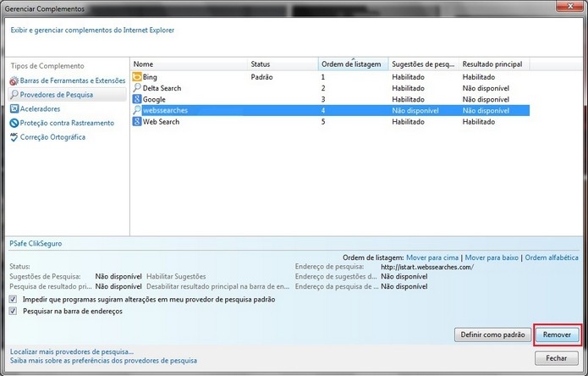Click the Delta Search magnifier icon

[137, 88]
